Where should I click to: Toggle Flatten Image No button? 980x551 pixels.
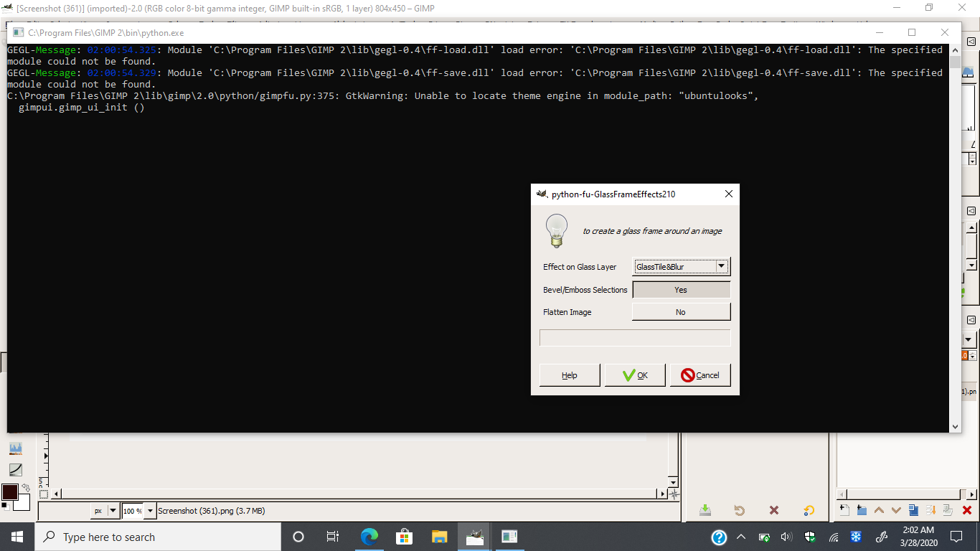click(681, 312)
